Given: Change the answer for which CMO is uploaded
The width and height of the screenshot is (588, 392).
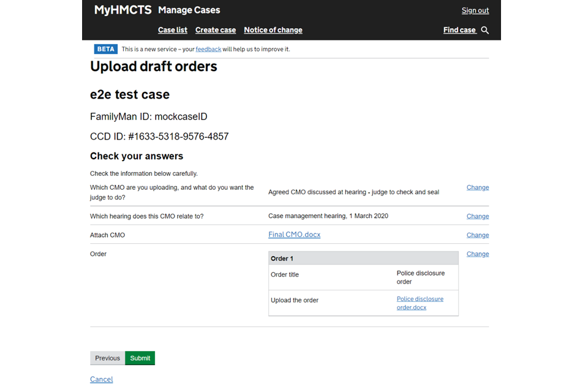Looking at the screenshot, I should (x=477, y=187).
